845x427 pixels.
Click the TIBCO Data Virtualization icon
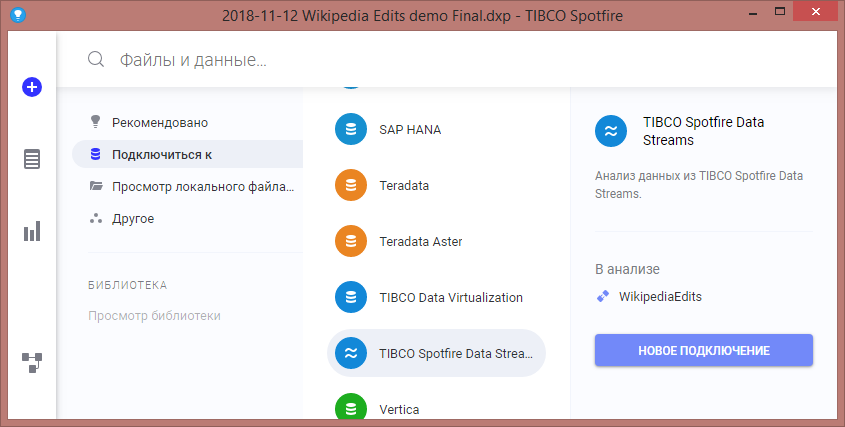[351, 297]
